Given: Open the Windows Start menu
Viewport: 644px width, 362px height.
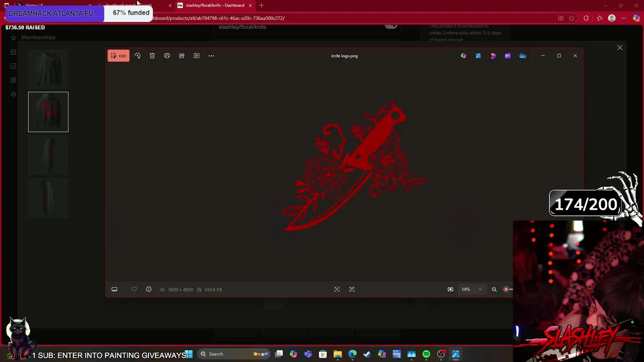Looking at the screenshot, I should pyautogui.click(x=189, y=354).
